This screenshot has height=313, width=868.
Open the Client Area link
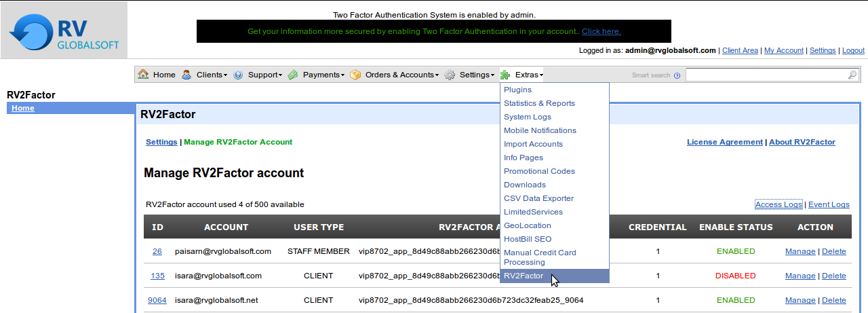tap(740, 50)
